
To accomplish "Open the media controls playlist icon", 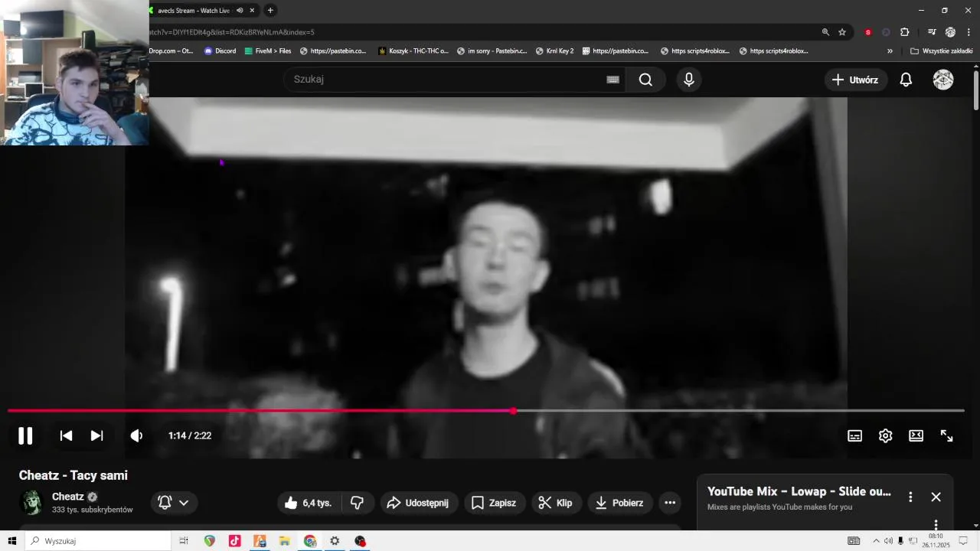I will 931,32.
